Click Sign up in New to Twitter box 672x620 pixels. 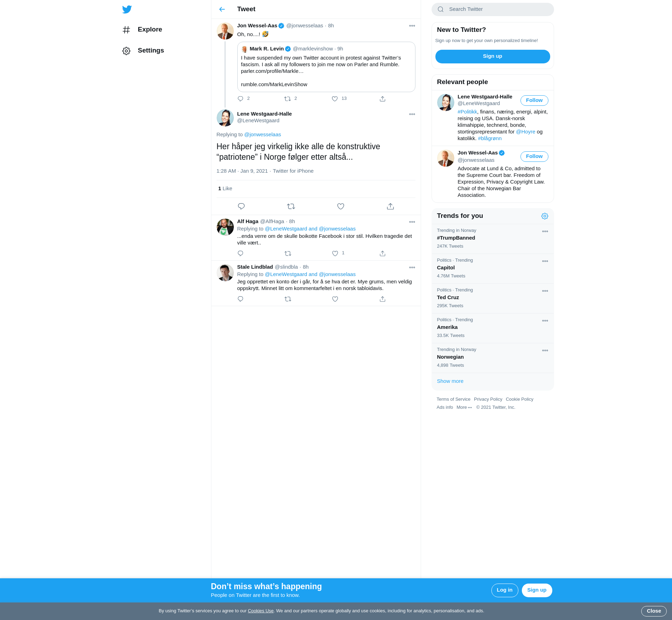coord(492,56)
